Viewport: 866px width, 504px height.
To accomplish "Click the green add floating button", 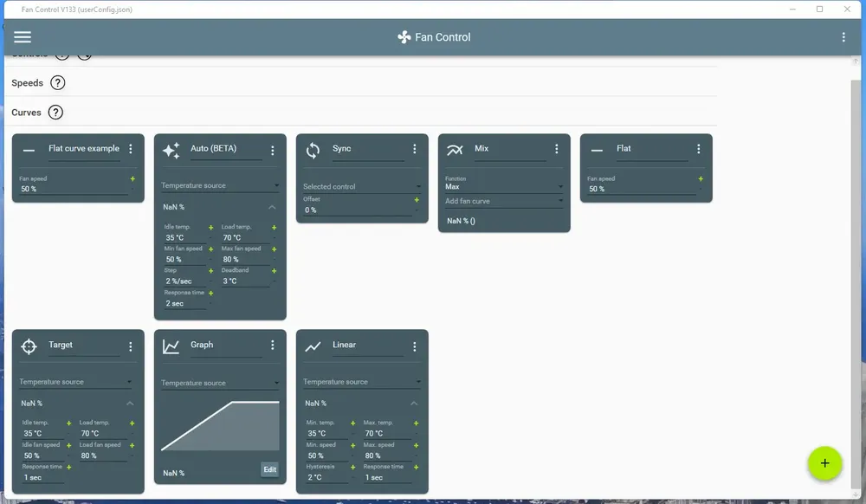I will [824, 463].
